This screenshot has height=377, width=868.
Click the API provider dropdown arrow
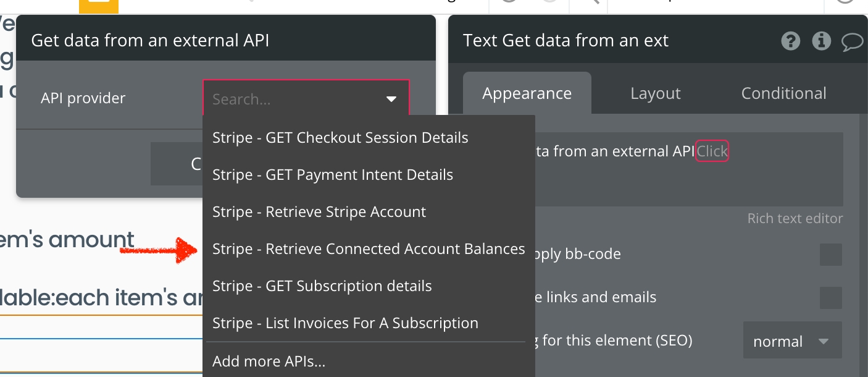click(x=391, y=99)
